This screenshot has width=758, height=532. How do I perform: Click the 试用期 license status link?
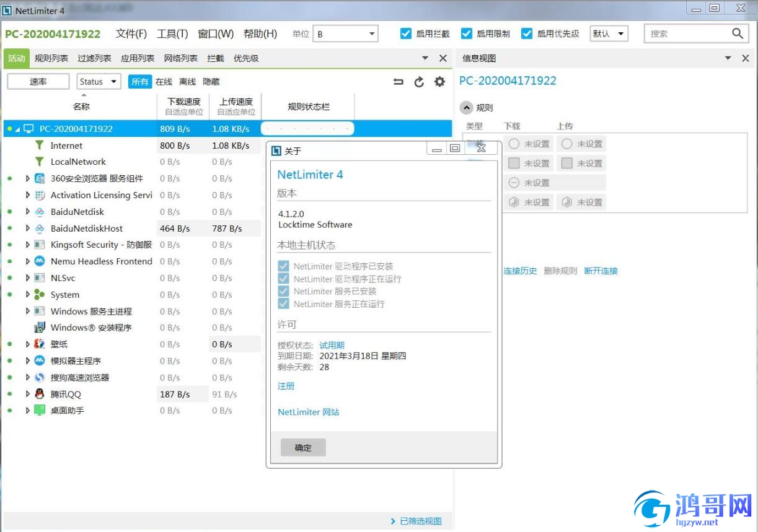click(x=332, y=345)
